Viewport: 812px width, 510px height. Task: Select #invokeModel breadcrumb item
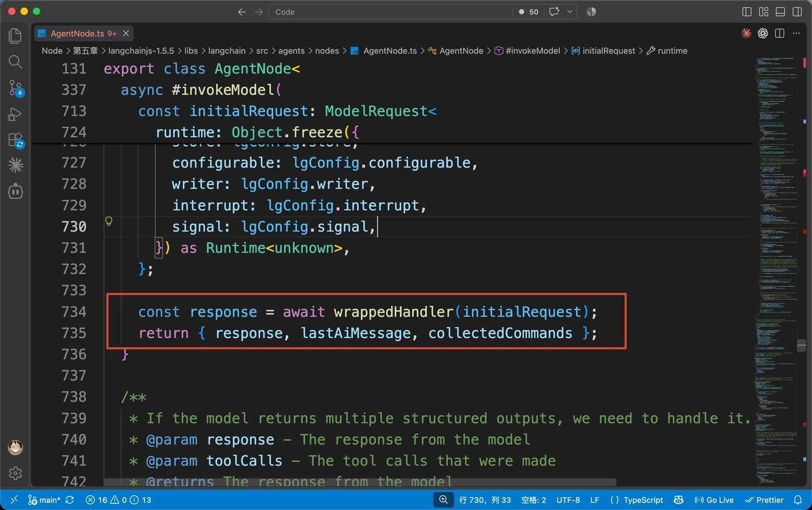point(527,51)
